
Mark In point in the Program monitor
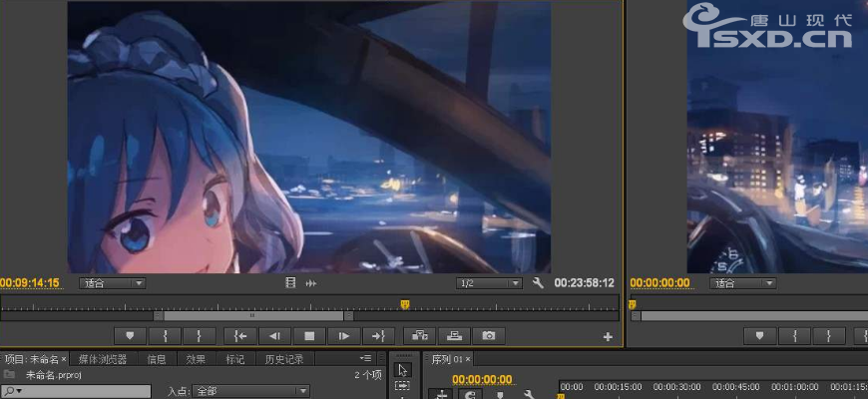point(794,335)
